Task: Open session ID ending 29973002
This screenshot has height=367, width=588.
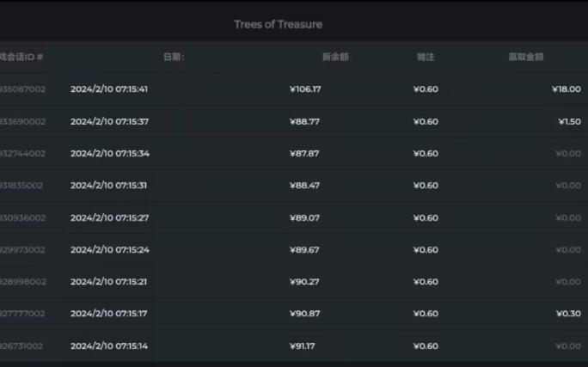Action: (x=22, y=249)
